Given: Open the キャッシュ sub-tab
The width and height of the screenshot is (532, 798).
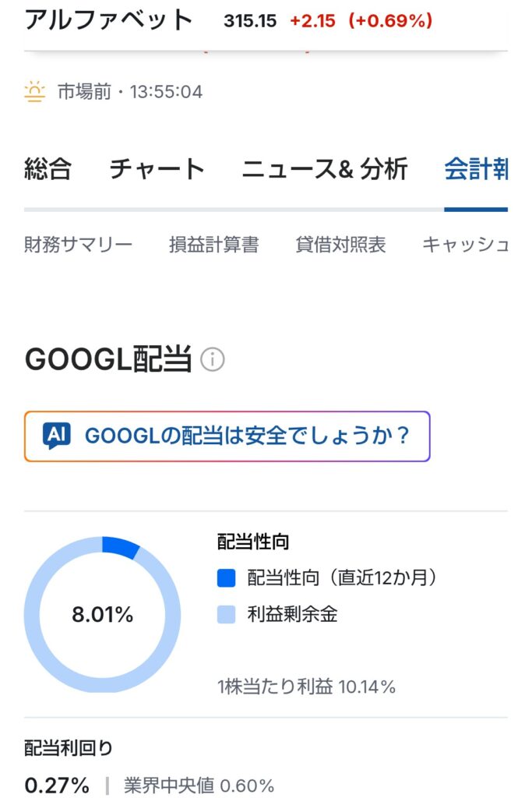Looking at the screenshot, I should [x=465, y=245].
